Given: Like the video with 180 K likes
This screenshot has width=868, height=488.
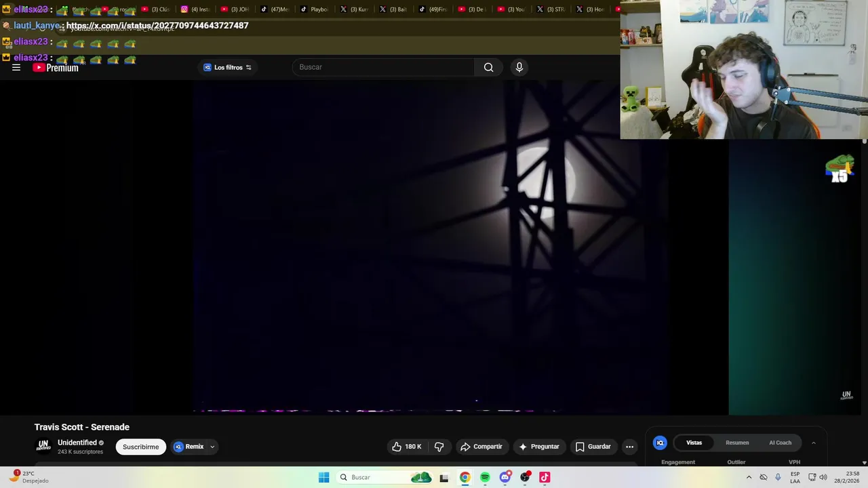Looking at the screenshot, I should (x=406, y=447).
